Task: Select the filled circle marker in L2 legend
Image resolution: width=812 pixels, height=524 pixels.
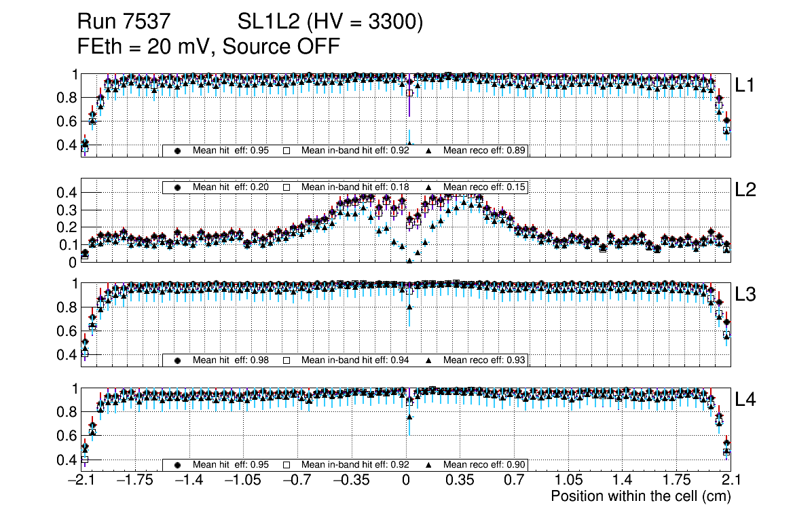Action: [177, 187]
